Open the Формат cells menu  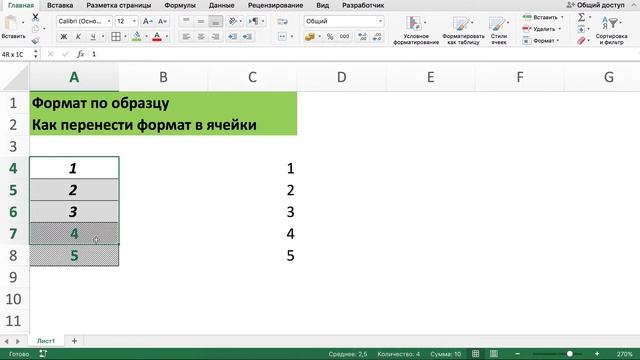[541, 41]
